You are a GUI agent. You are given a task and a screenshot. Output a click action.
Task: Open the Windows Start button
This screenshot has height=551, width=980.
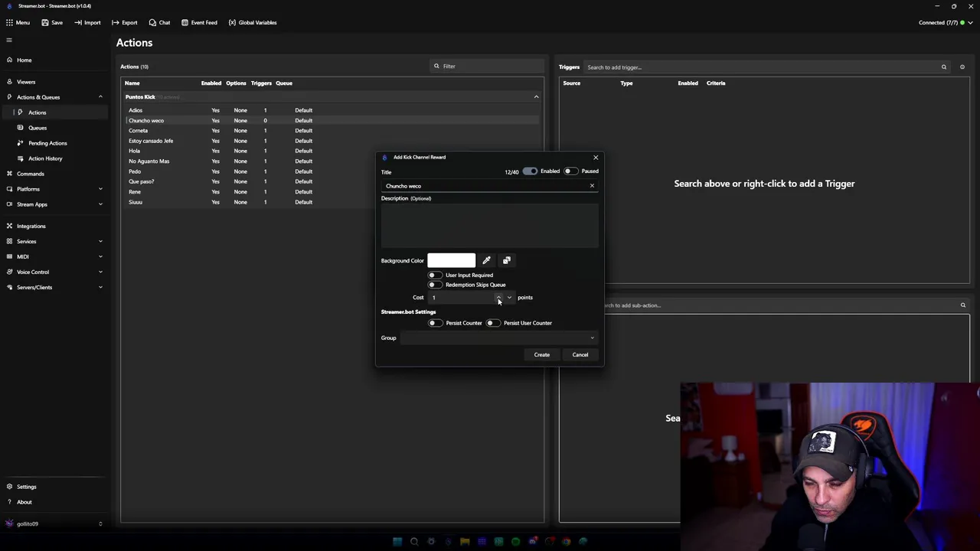397,542
